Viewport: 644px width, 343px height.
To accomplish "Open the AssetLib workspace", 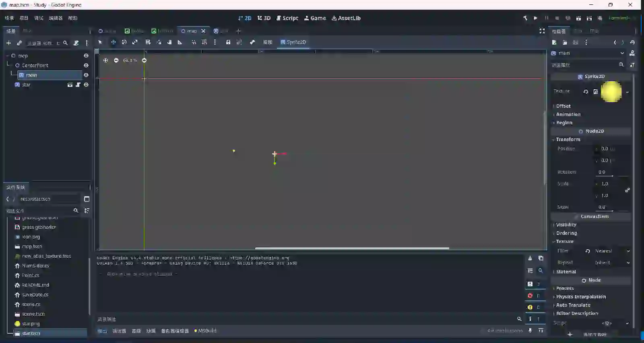I will [346, 18].
